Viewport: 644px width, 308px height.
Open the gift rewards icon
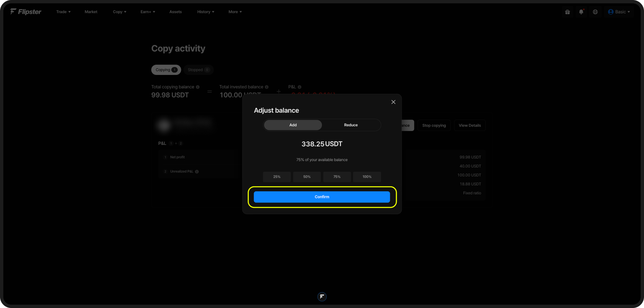pos(567,12)
